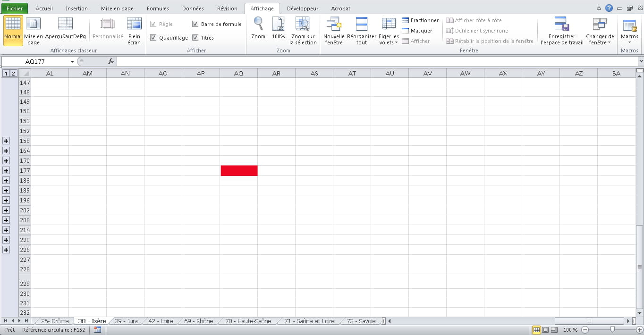644x335 pixels.
Task: Switch to the 69 - Rhône sheet tab
Action: pyautogui.click(x=198, y=321)
